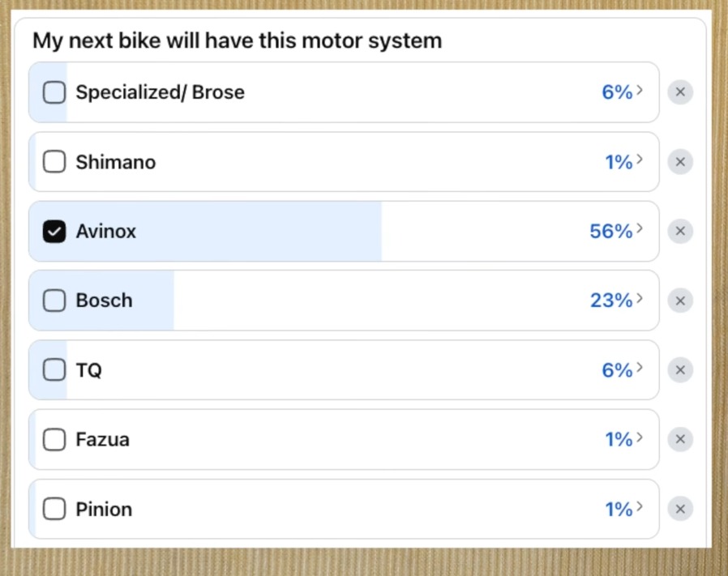Click the Fazua 1% vote count

619,439
